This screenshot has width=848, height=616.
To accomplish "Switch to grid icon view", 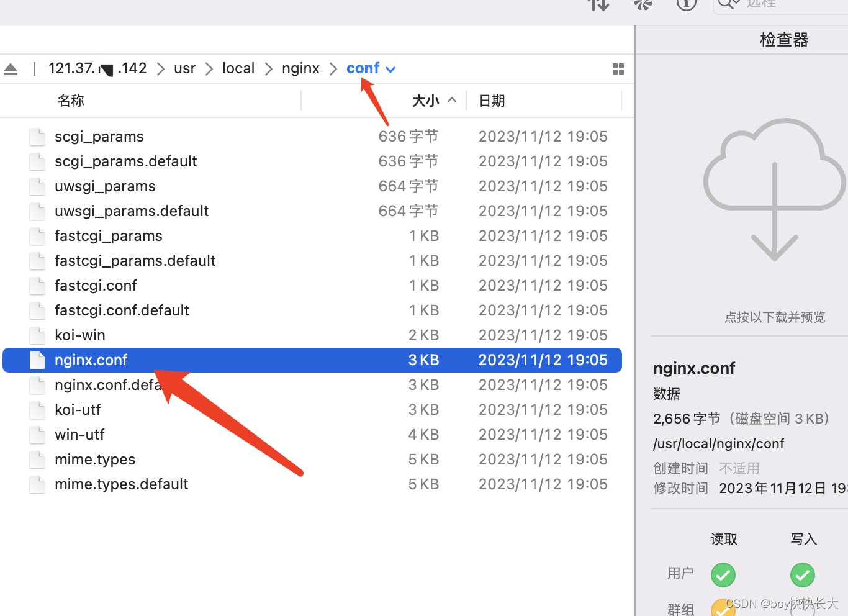I will [618, 69].
